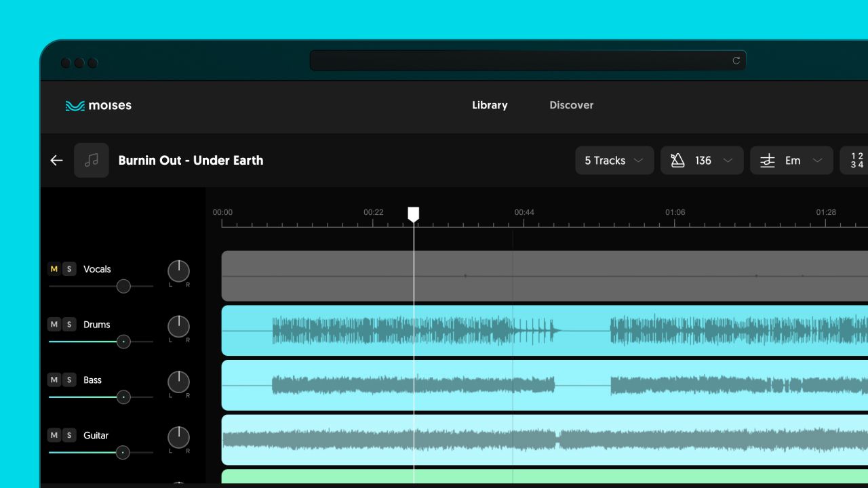Click the Moises logo

click(x=98, y=106)
